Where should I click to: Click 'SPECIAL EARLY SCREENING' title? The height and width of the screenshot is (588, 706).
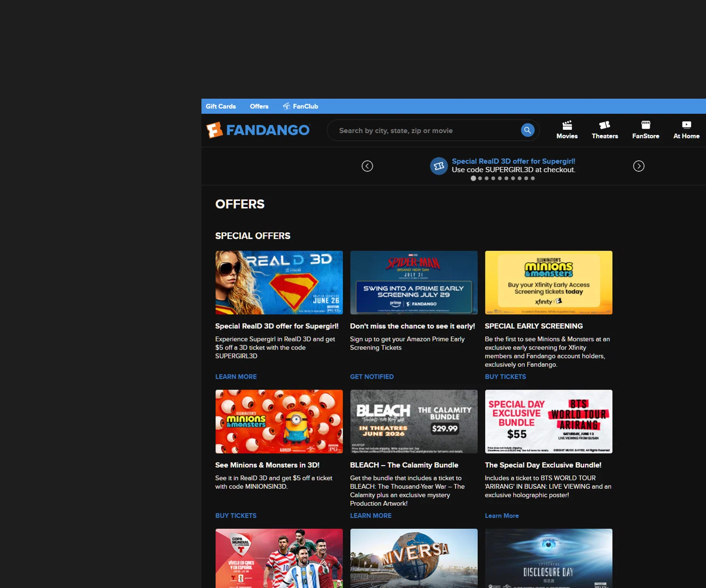click(534, 326)
